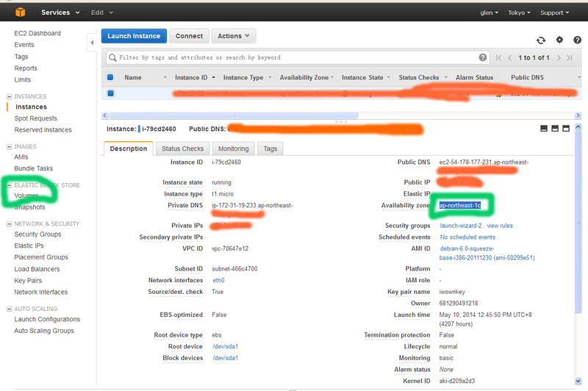Switch to the Monitoring tab
This screenshot has width=588, height=391.
[x=233, y=148]
